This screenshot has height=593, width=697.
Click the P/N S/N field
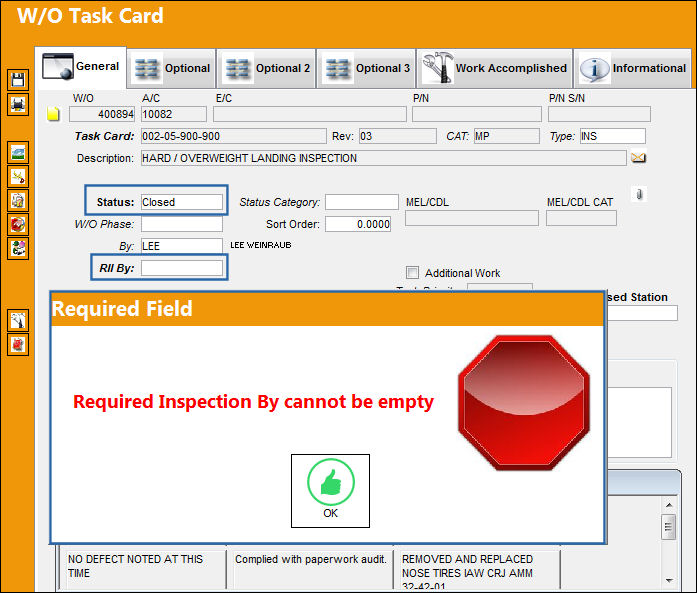click(x=599, y=114)
